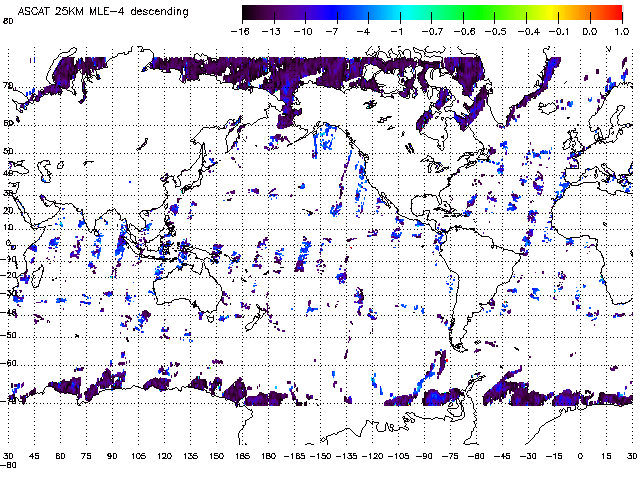640x480 pixels.
Task: Click latitude axis label '-50'
Action: (x=9, y=336)
